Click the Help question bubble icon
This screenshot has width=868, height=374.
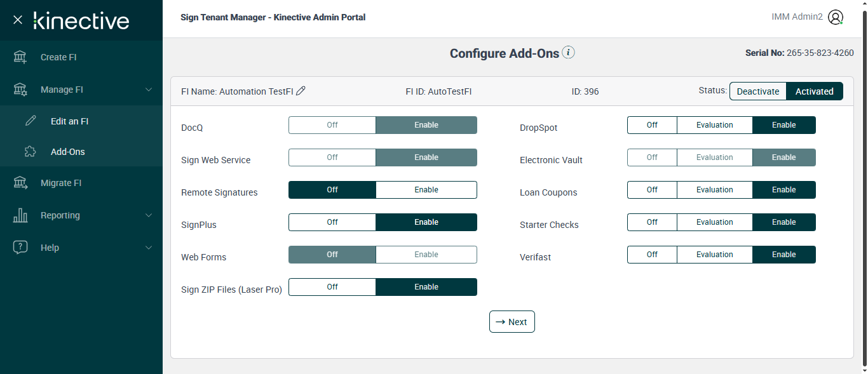[x=20, y=248]
